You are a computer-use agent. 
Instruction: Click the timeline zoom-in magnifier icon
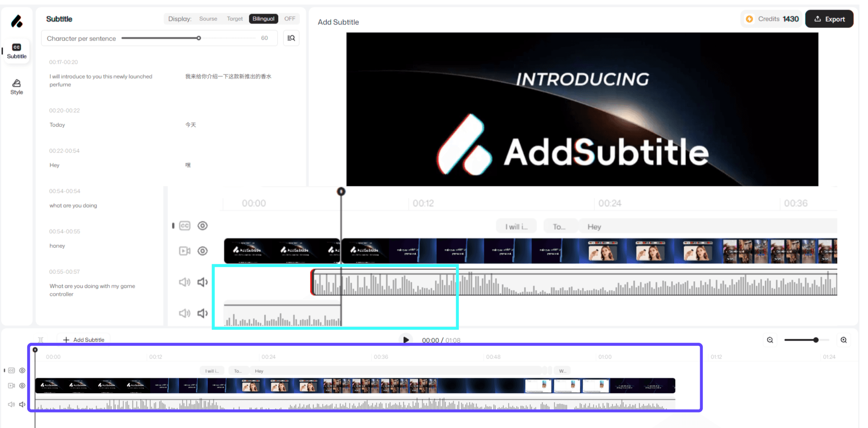tap(844, 340)
